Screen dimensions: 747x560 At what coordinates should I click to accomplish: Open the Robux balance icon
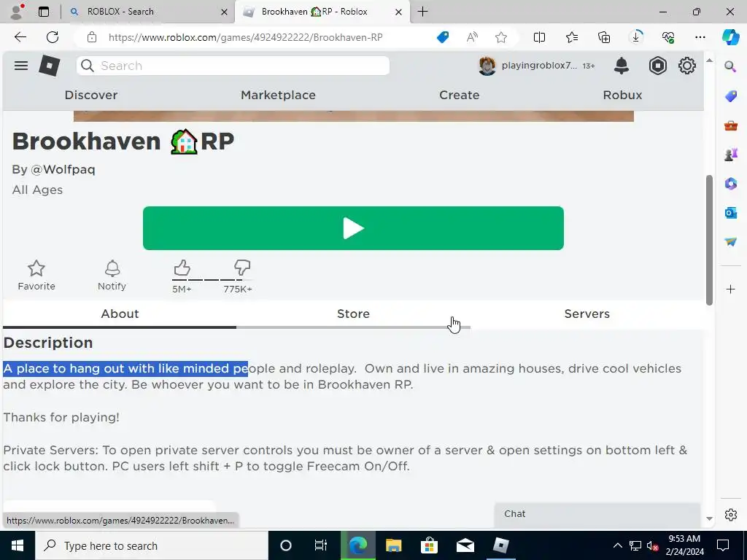coord(657,66)
